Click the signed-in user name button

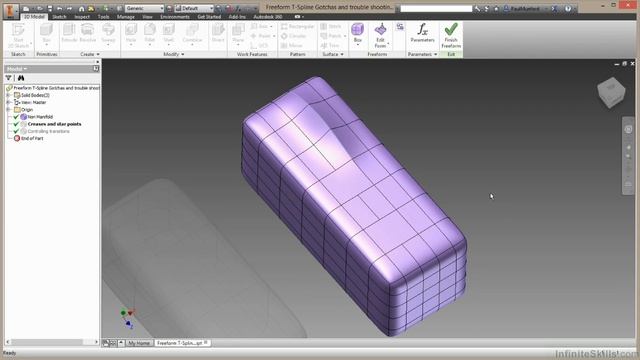[x=525, y=8]
